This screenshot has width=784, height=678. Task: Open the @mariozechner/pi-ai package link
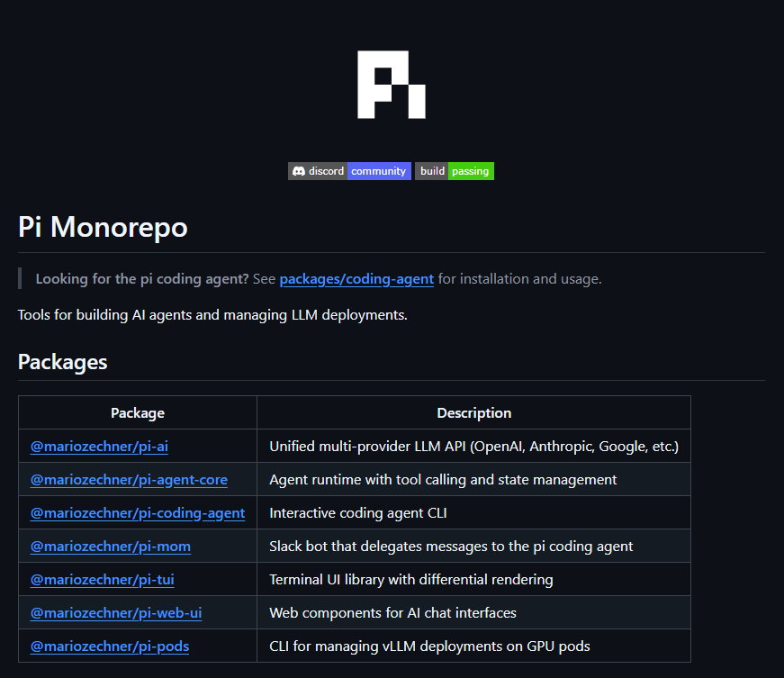(99, 446)
